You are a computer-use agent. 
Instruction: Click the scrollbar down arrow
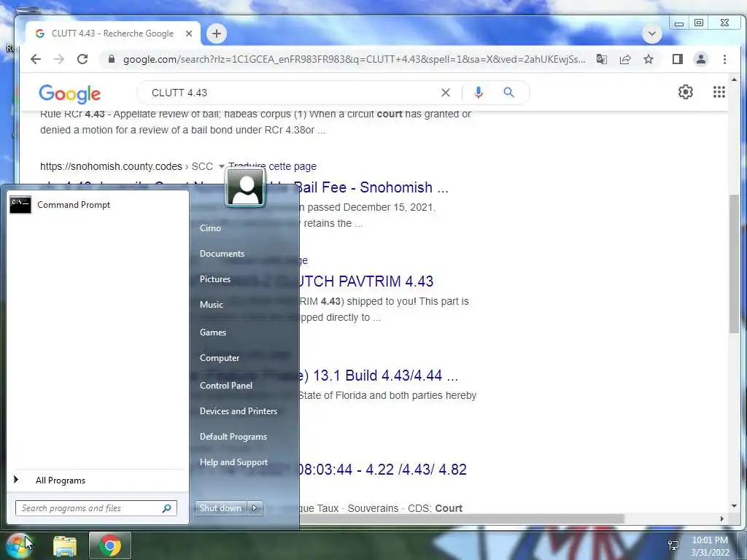[x=734, y=506]
